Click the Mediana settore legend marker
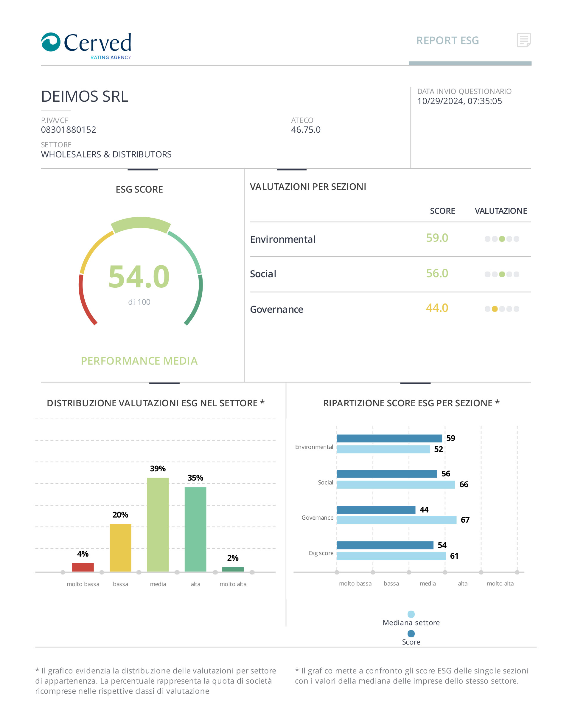Screen dimensions: 572x728 click(411, 614)
